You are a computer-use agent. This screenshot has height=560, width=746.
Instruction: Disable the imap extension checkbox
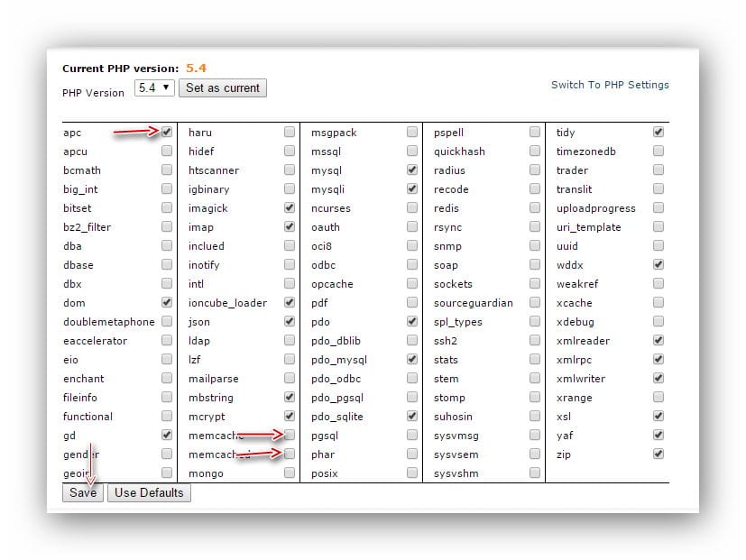pos(290,226)
